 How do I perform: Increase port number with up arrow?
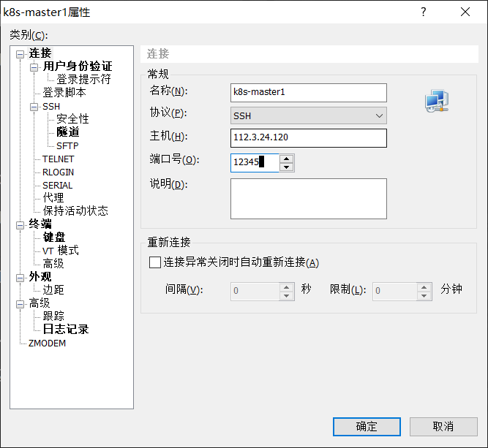tap(286, 159)
